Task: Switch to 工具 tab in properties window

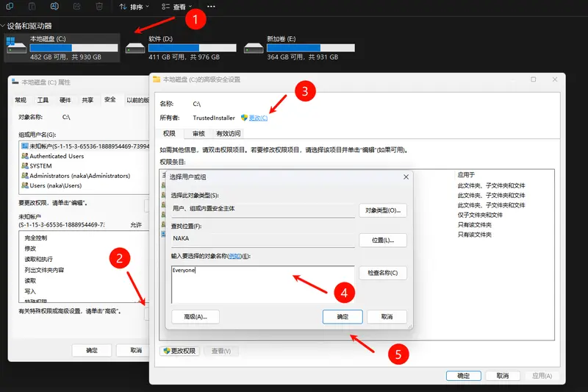Action: pos(43,100)
